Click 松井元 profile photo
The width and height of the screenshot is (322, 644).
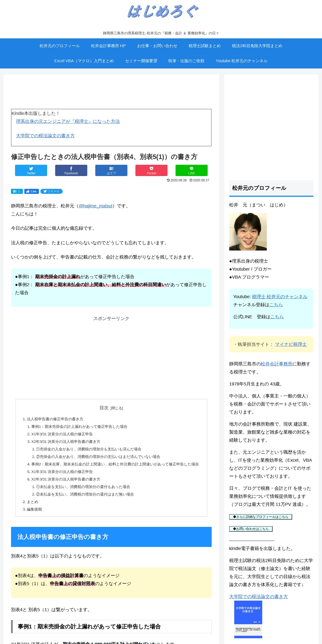click(x=248, y=232)
